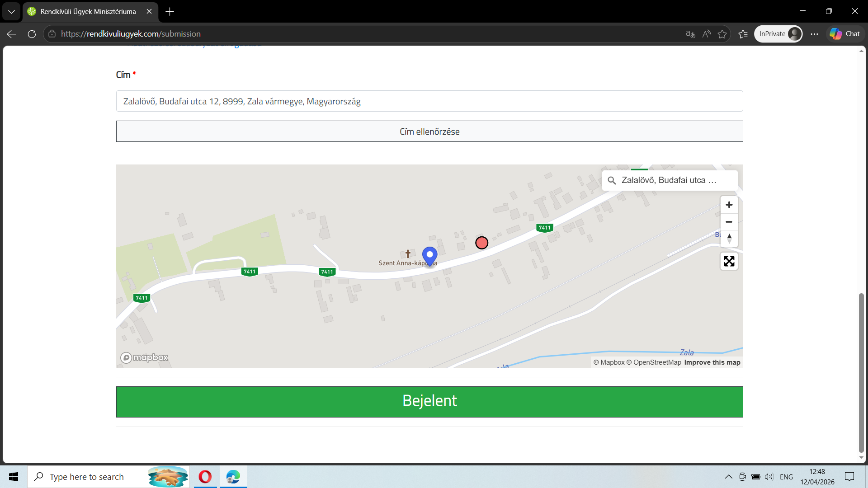
Task: Select the Rendkívüli Ügyek Minisztériuma tab
Action: [x=88, y=12]
